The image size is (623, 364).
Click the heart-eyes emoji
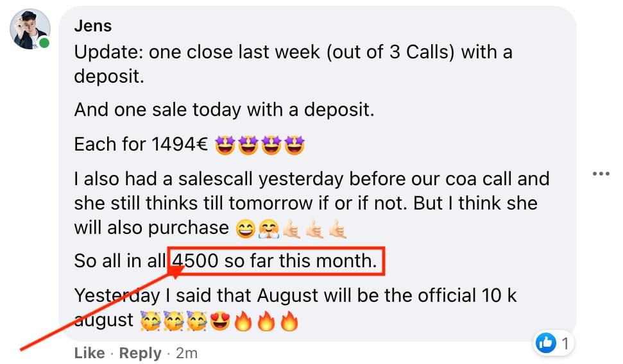pyautogui.click(x=220, y=320)
